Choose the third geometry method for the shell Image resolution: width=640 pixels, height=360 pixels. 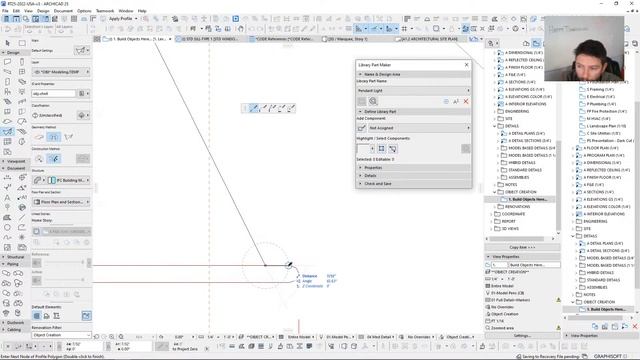[69, 137]
